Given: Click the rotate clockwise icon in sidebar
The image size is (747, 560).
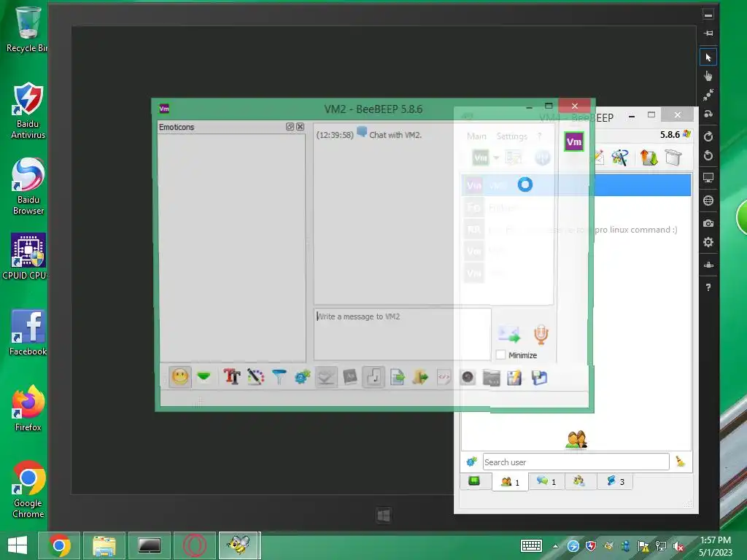Looking at the screenshot, I should 708,136.
